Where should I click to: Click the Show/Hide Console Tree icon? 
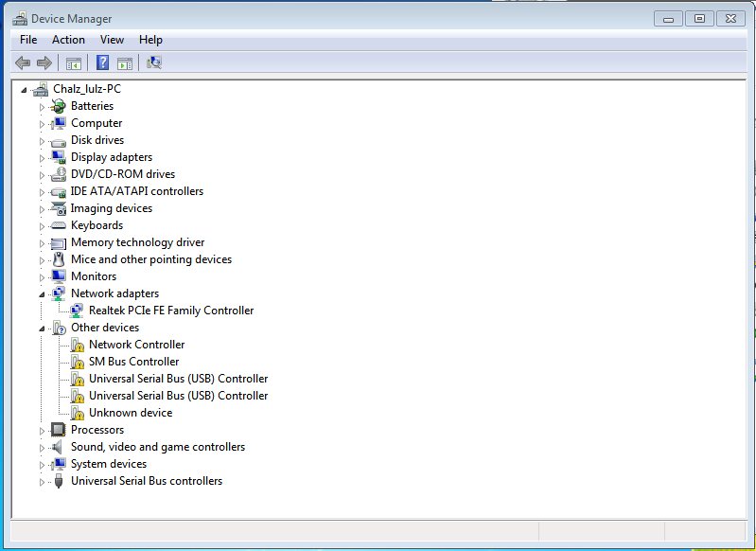73,63
